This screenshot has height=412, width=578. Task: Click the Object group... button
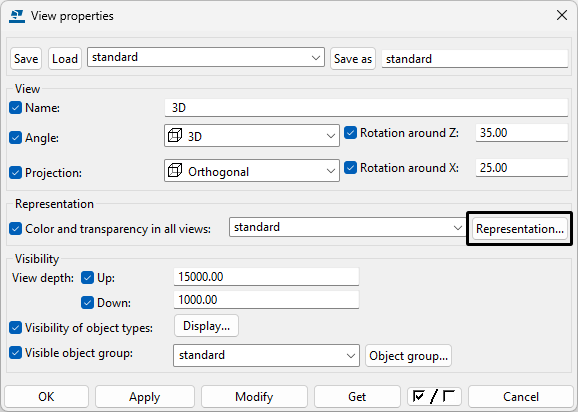tap(408, 356)
